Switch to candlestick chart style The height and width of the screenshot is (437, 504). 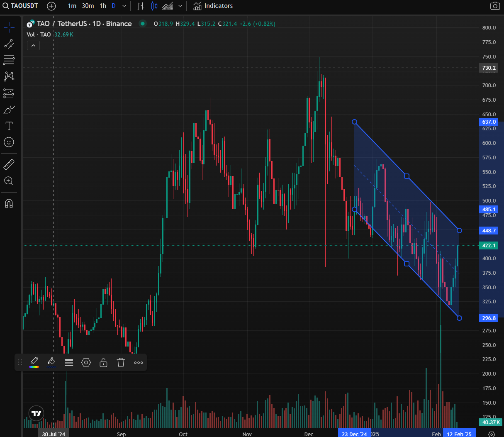point(154,6)
